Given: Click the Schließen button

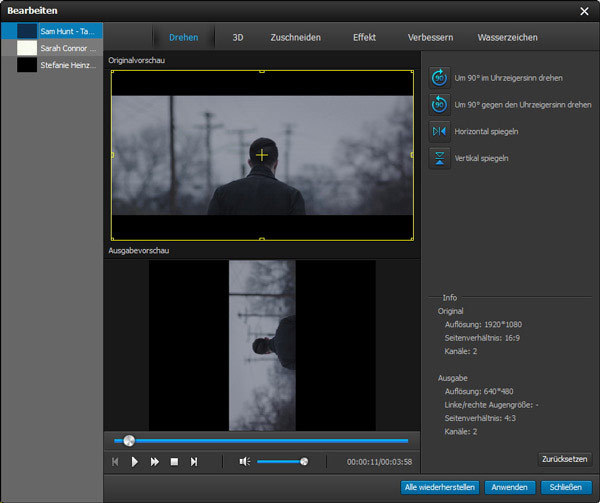Looking at the screenshot, I should 566,487.
